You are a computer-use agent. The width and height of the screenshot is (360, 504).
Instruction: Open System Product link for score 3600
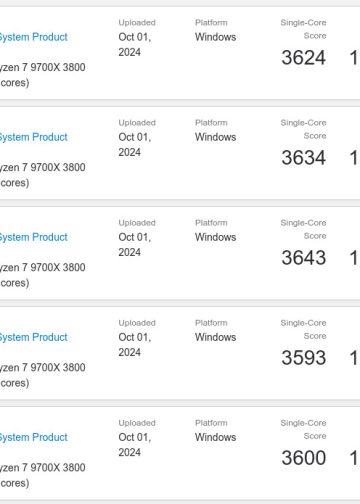(x=33, y=437)
